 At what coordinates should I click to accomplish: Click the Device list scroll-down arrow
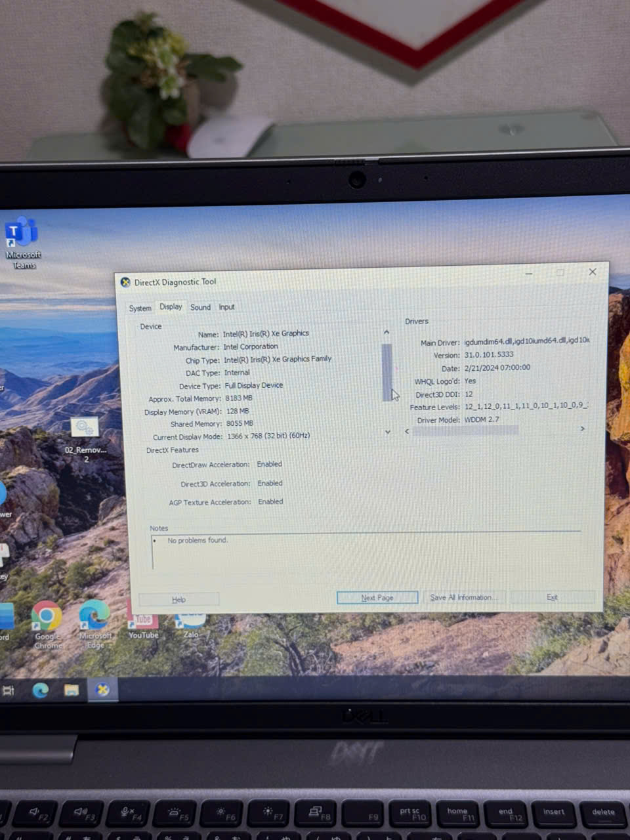[388, 432]
